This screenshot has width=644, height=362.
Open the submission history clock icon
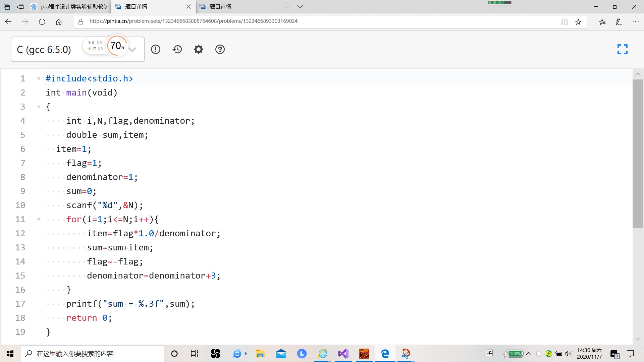(177, 49)
